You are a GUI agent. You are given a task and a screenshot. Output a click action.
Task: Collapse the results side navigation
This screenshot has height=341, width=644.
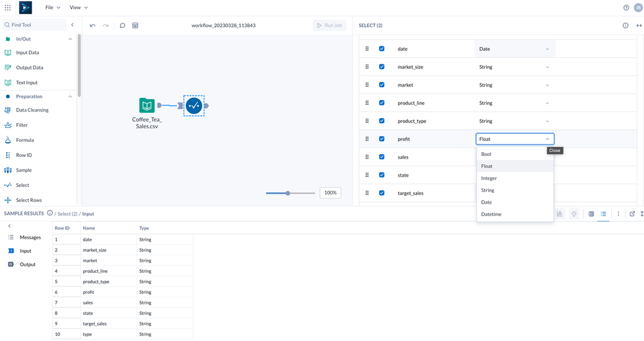coord(10,226)
